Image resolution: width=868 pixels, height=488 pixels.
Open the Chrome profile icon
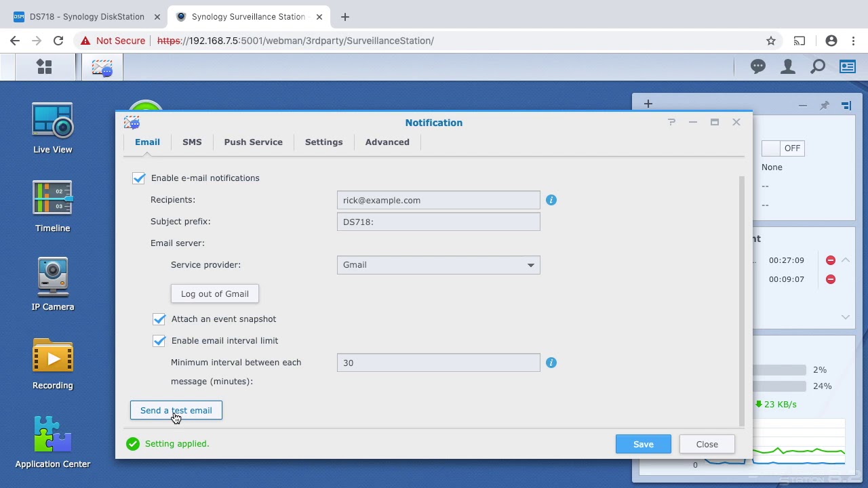click(x=831, y=41)
